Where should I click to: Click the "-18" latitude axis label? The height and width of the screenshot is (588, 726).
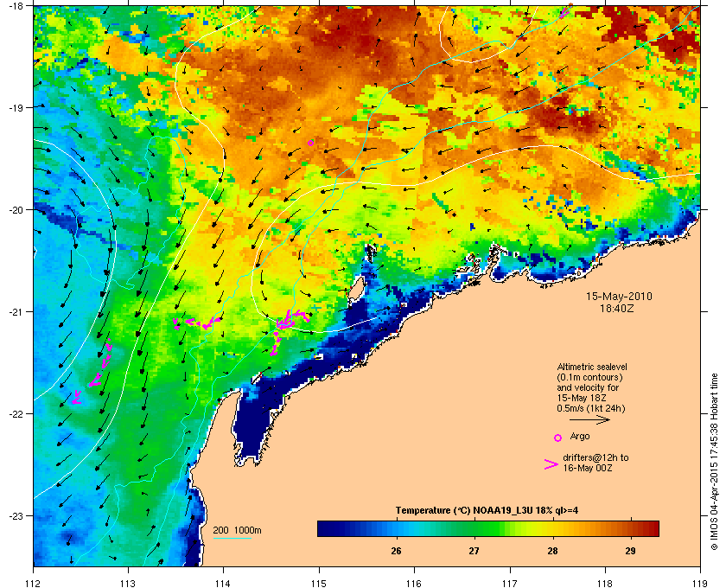tap(16, 5)
